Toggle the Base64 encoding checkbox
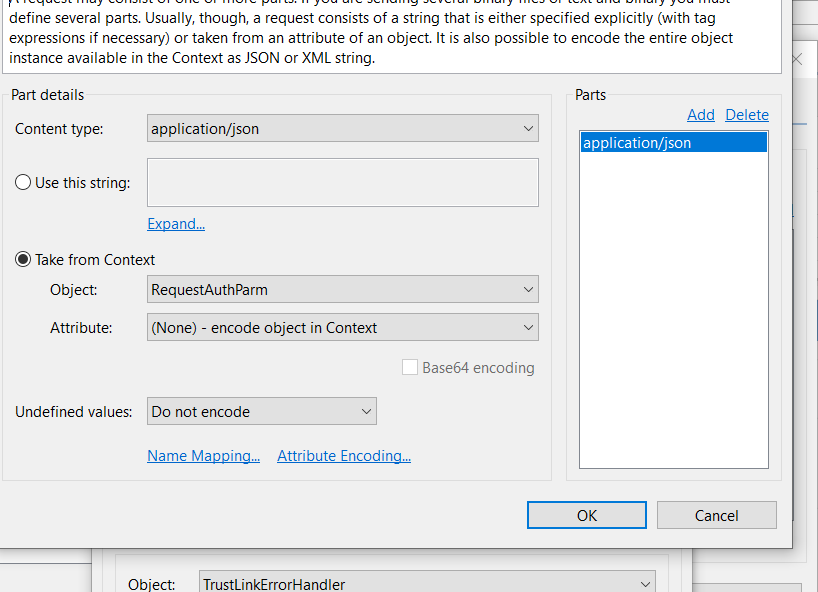Viewport: 818px width, 592px height. 410,367
